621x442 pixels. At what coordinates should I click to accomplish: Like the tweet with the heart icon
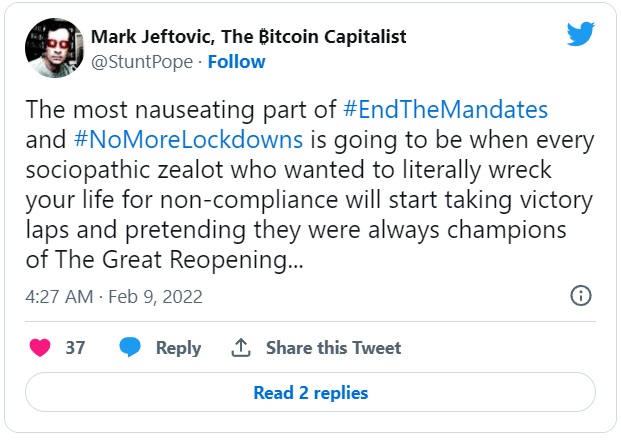[x=40, y=348]
